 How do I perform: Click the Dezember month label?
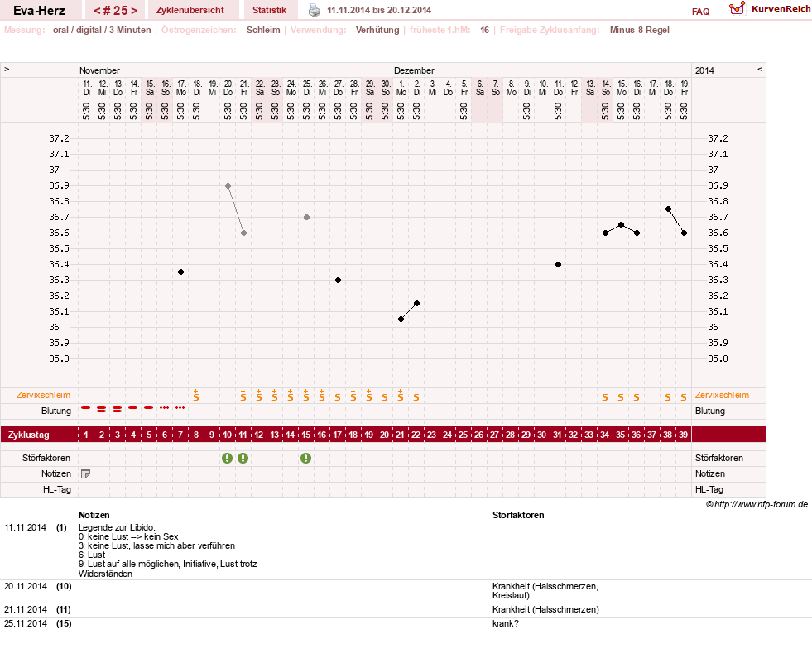pos(414,70)
